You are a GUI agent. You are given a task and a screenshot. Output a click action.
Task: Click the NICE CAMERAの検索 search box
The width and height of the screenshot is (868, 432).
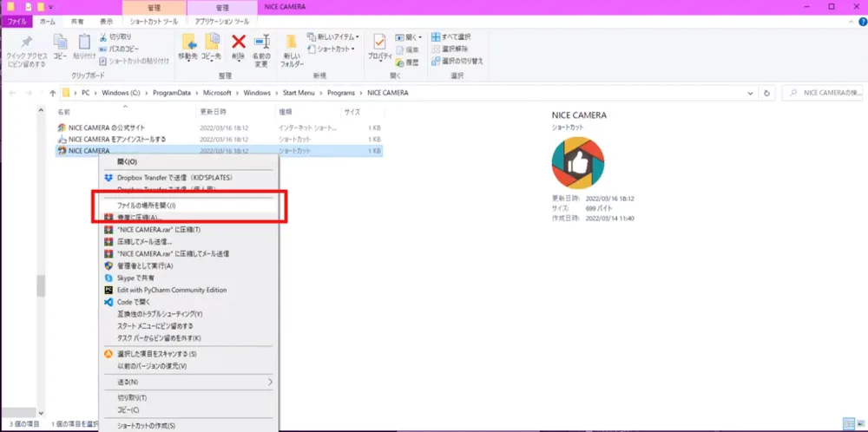click(822, 93)
